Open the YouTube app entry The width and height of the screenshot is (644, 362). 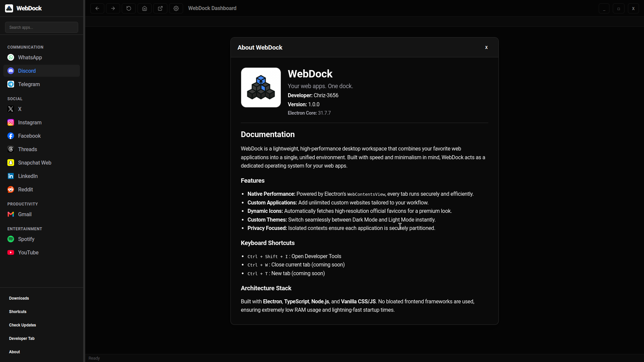[x=42, y=252]
